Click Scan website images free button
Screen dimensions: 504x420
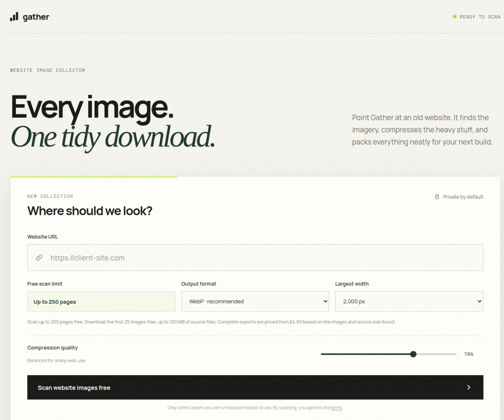click(255, 387)
